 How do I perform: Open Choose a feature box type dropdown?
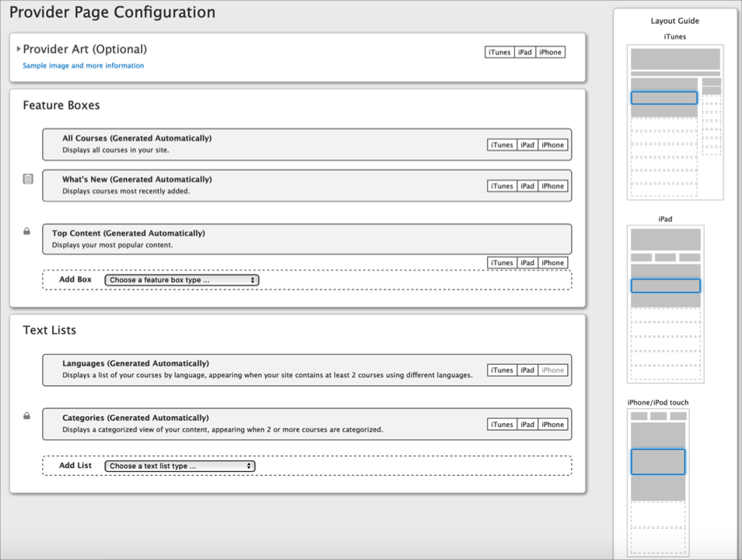182,280
